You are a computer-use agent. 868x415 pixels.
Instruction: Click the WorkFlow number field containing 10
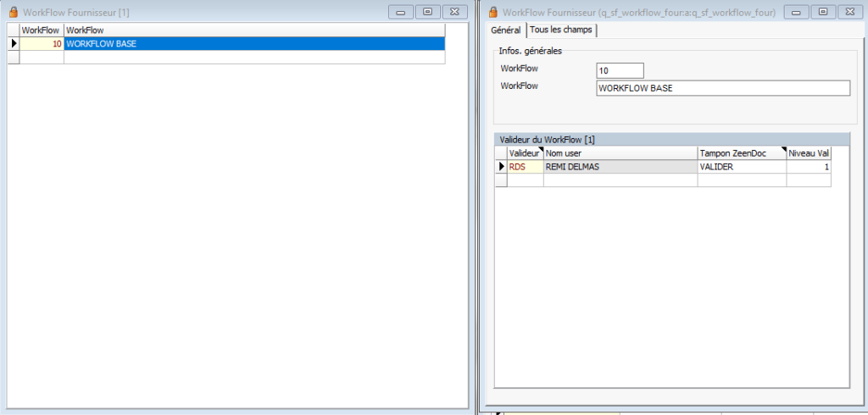(x=620, y=70)
